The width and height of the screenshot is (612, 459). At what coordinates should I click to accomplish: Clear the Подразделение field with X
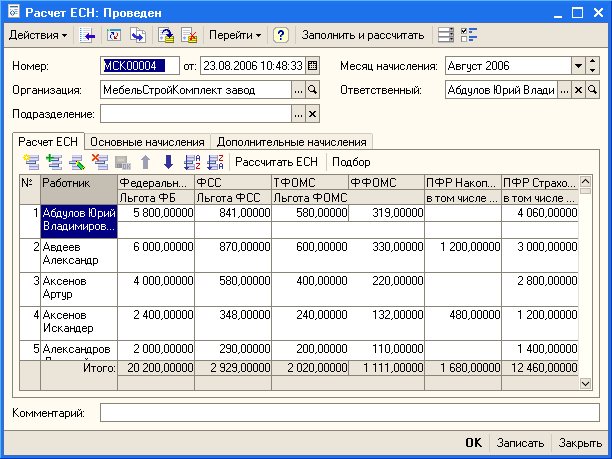pos(312,114)
